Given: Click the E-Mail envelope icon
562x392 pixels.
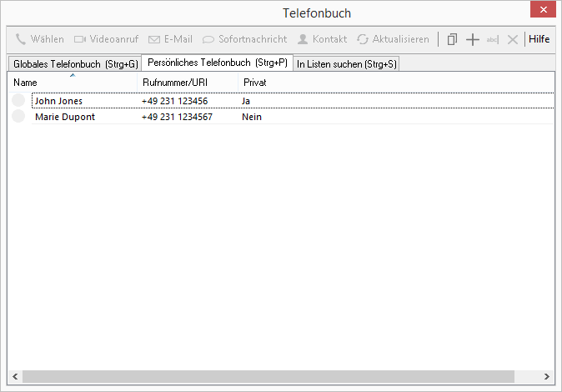Looking at the screenshot, I should click(x=154, y=39).
